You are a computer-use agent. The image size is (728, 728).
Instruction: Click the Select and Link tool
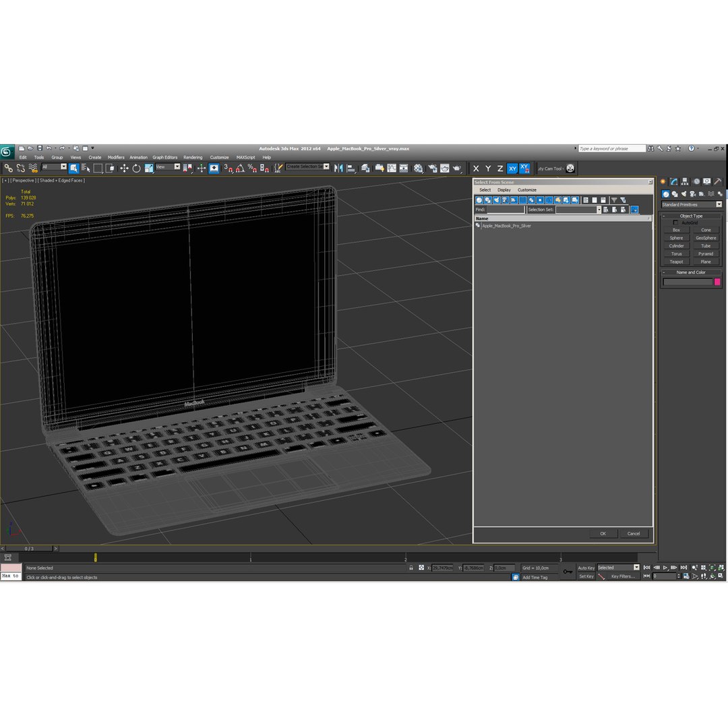(x=8, y=168)
